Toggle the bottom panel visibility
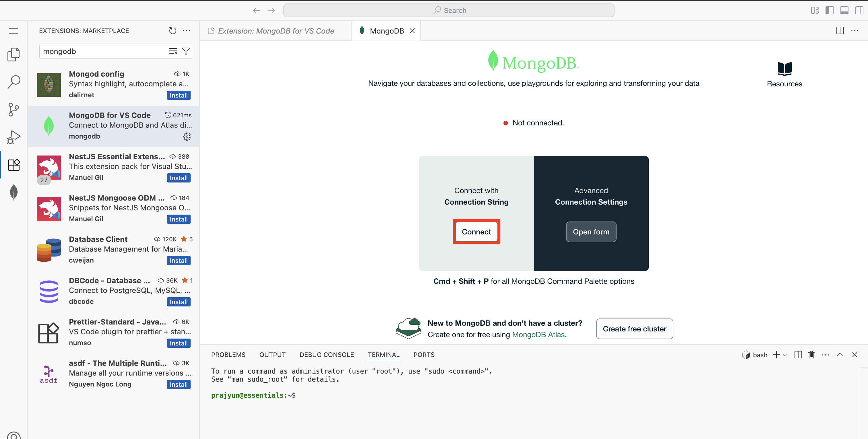The width and height of the screenshot is (868, 439). [844, 10]
